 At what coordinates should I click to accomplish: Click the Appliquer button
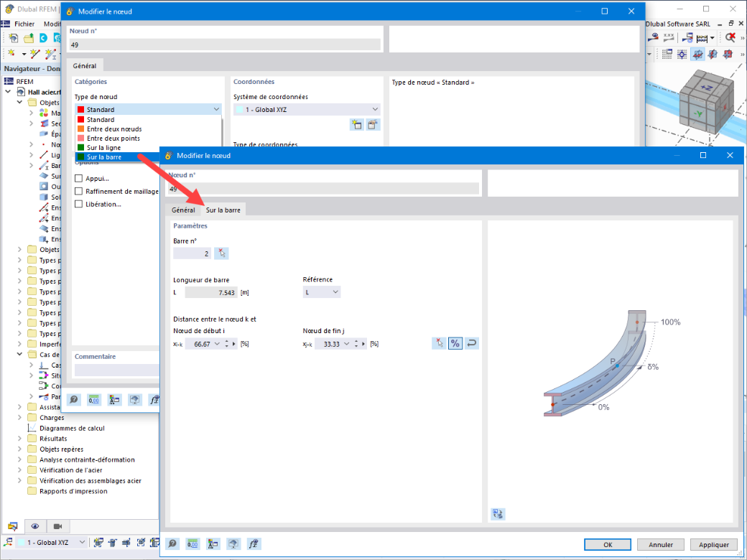pos(714,545)
